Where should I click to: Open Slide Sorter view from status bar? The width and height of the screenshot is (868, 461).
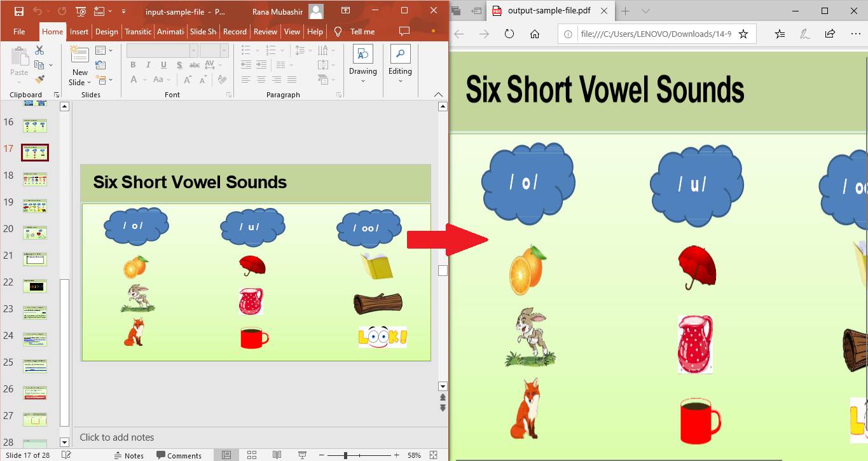[252, 455]
